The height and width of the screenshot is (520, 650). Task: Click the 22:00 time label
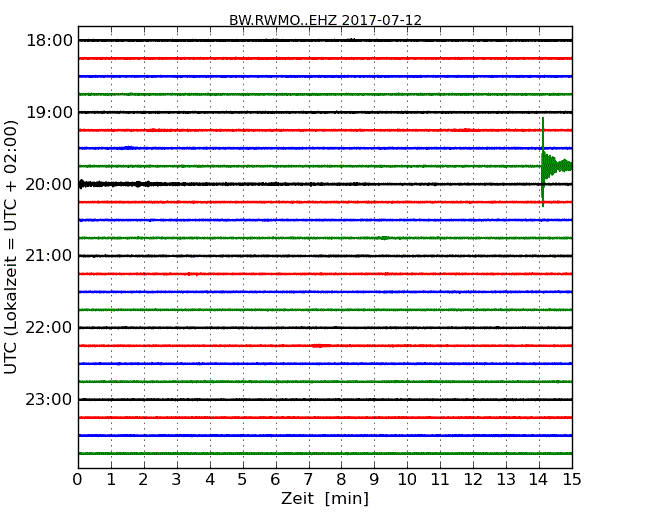[49, 328]
